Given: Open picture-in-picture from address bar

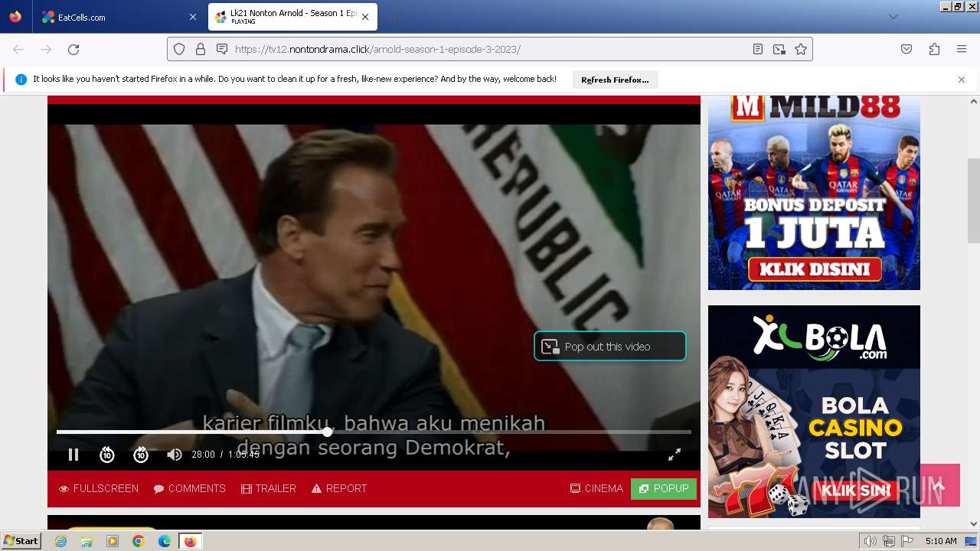Looking at the screenshot, I should [x=779, y=49].
